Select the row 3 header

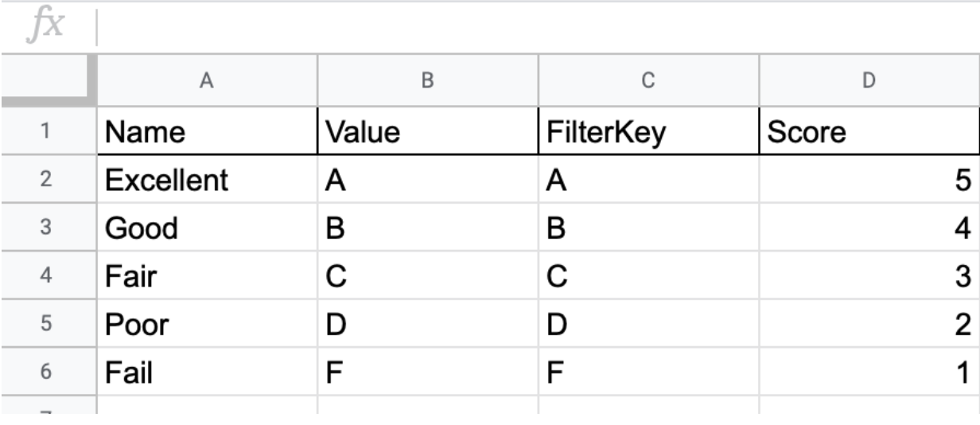tap(48, 229)
